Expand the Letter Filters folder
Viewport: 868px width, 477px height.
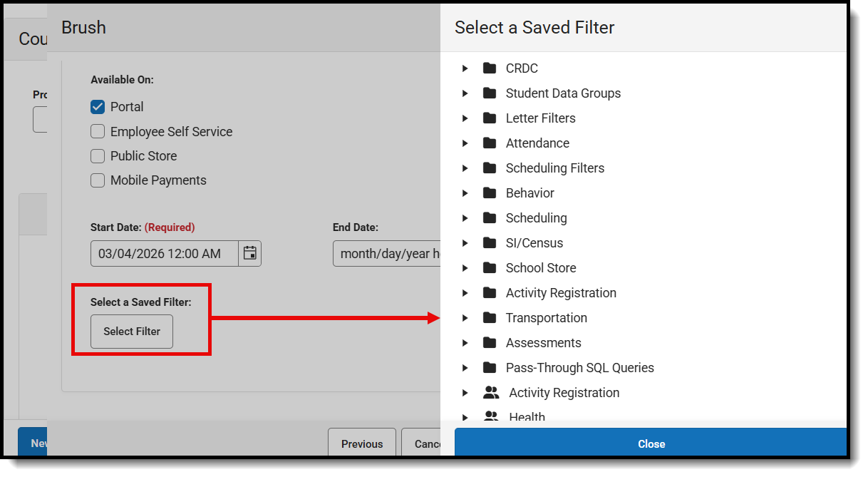click(x=465, y=118)
